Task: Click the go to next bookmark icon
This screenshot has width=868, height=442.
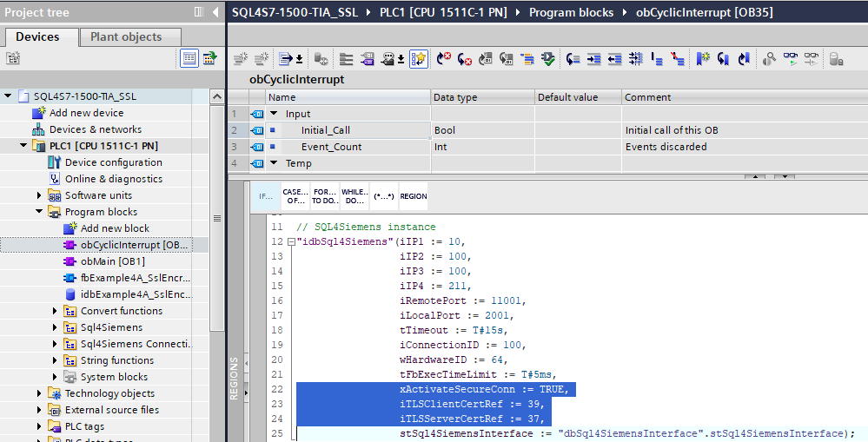Action: (724, 58)
